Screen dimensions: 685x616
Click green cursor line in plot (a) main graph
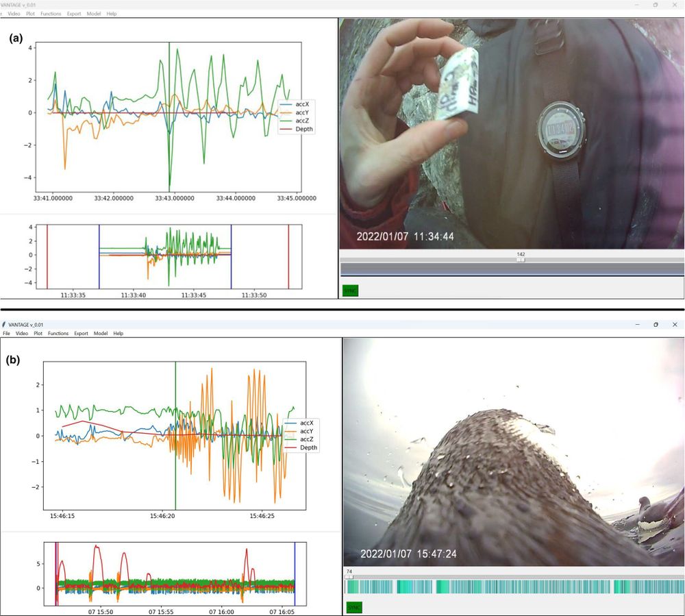tap(169, 117)
